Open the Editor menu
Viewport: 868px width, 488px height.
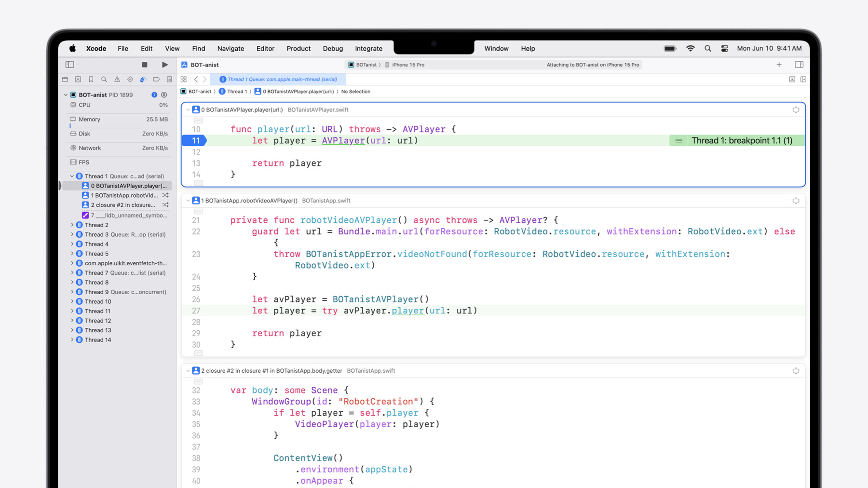click(265, 49)
